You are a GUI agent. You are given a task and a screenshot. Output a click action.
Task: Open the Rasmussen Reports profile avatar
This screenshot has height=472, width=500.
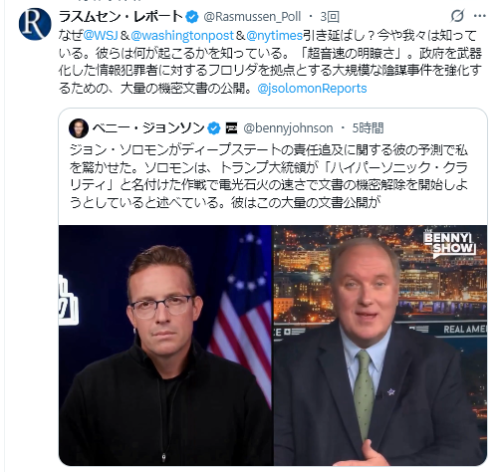click(x=35, y=24)
